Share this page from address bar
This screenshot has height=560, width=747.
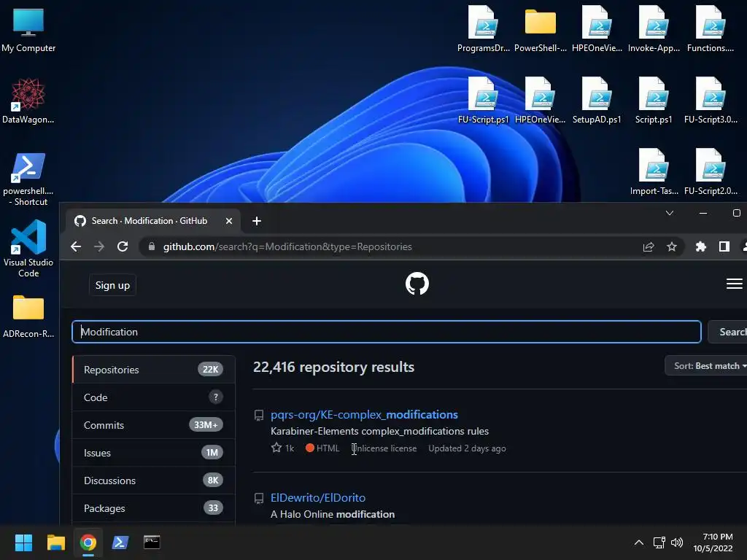coord(649,246)
